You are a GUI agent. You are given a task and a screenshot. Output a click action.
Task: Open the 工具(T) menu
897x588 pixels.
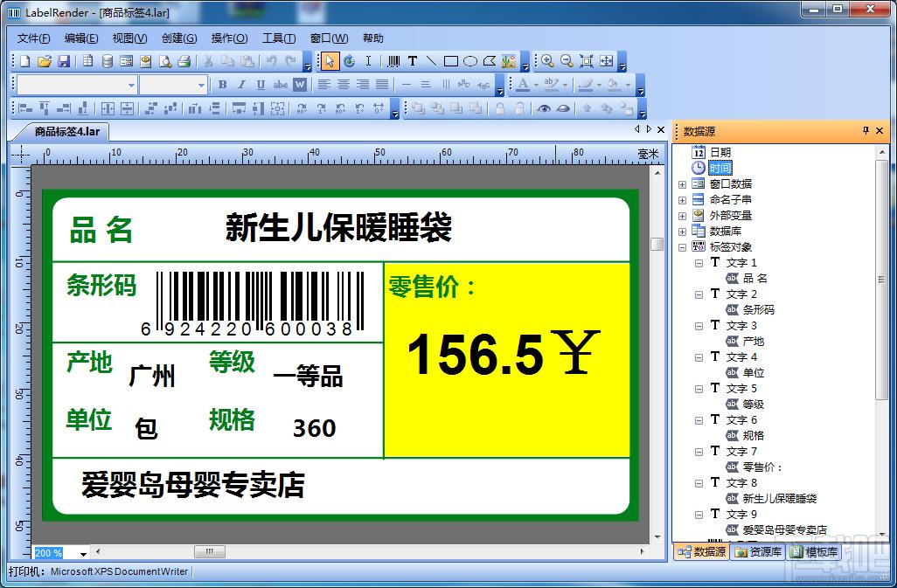tap(279, 38)
